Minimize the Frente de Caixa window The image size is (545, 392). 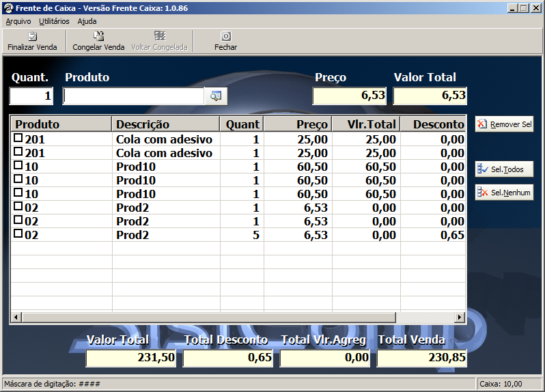pyautogui.click(x=512, y=8)
